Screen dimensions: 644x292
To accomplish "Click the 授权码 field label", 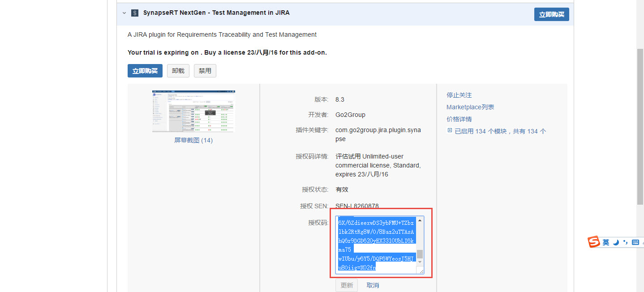I will pyautogui.click(x=318, y=223).
